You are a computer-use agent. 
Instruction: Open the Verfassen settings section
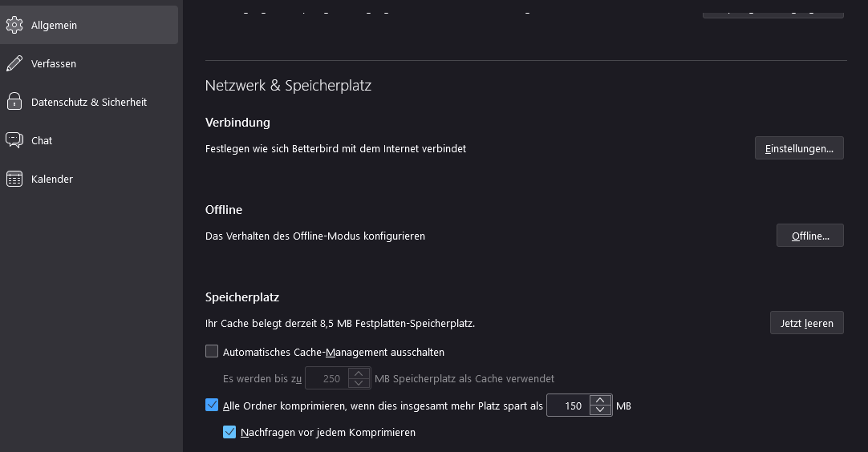pyautogui.click(x=54, y=63)
